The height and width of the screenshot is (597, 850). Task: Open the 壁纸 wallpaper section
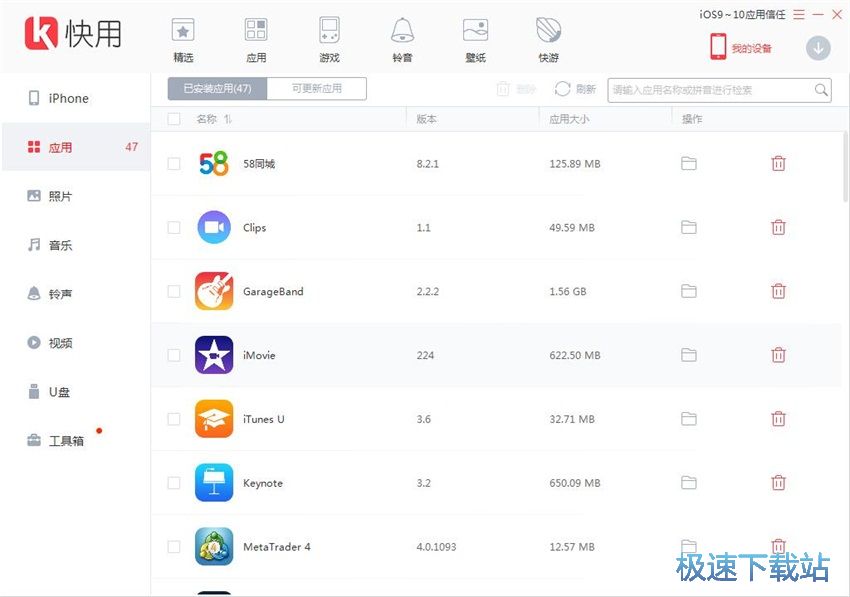pos(475,40)
